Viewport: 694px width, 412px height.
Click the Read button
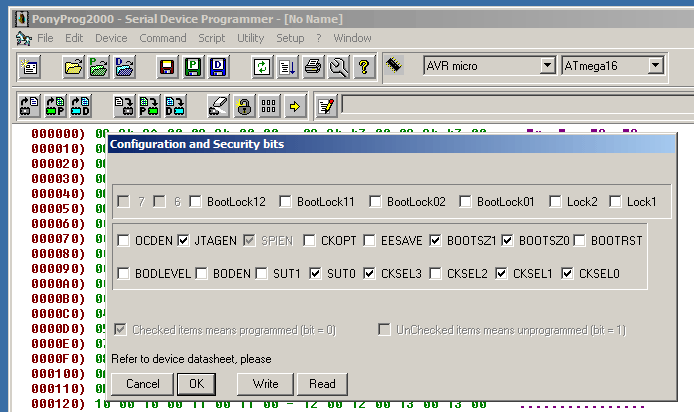[322, 384]
